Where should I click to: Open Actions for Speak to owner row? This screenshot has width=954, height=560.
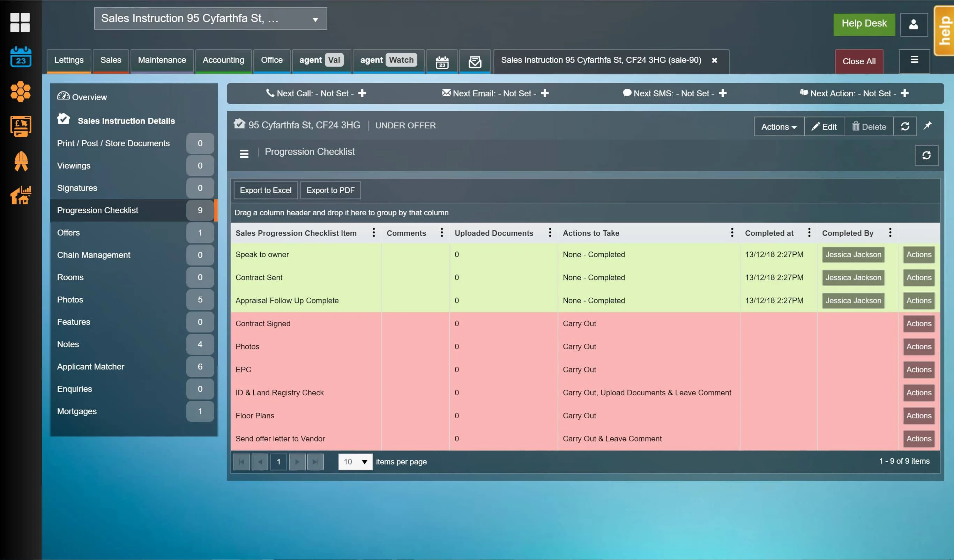tap(919, 254)
